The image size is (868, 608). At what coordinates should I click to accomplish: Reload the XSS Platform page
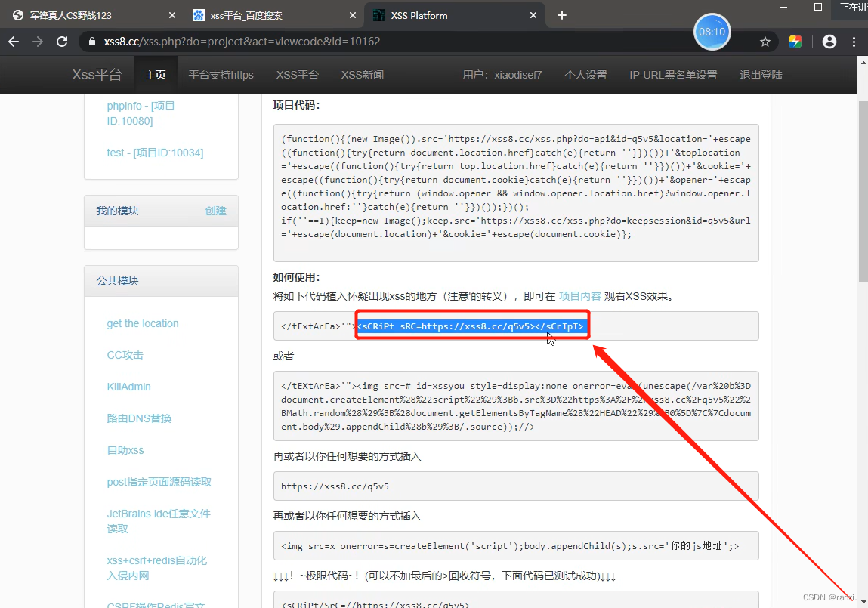[x=62, y=42]
